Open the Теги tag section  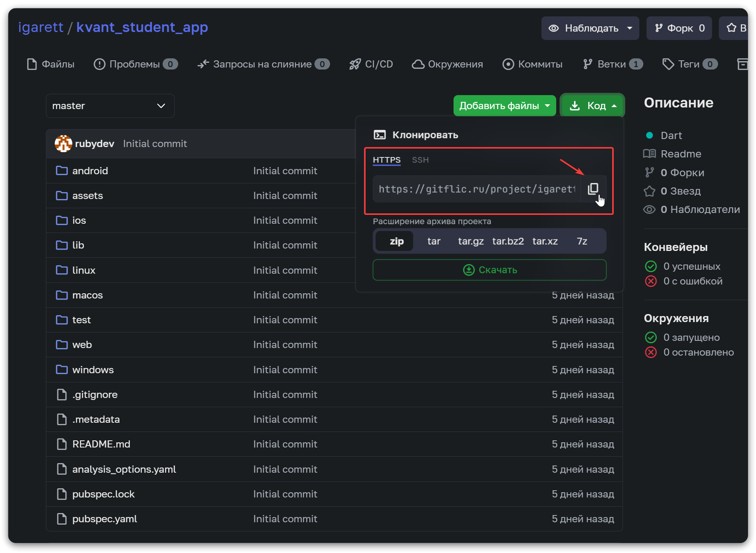[689, 64]
